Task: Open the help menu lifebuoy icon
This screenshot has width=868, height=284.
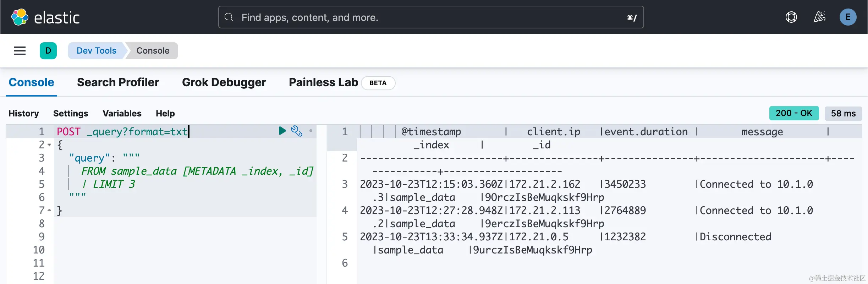Action: point(791,17)
